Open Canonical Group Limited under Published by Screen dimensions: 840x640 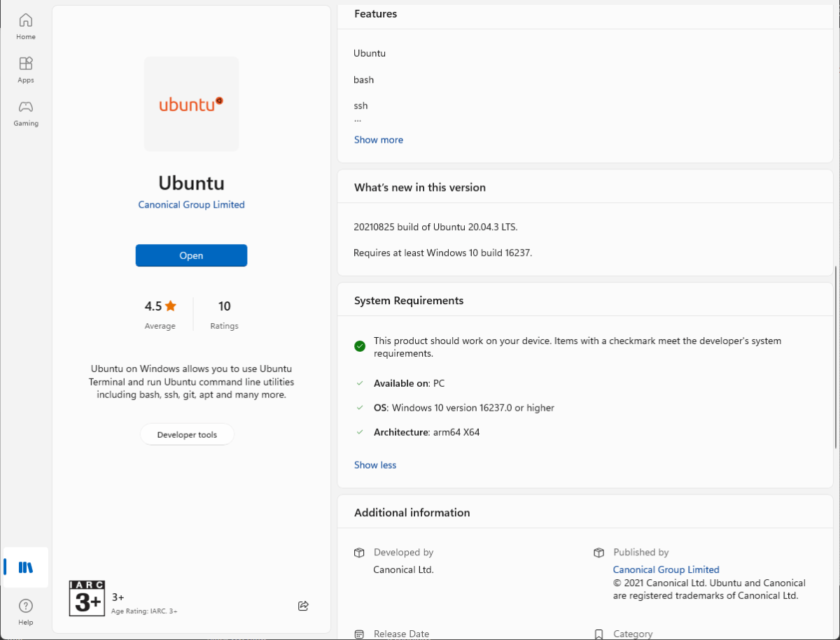coord(666,570)
